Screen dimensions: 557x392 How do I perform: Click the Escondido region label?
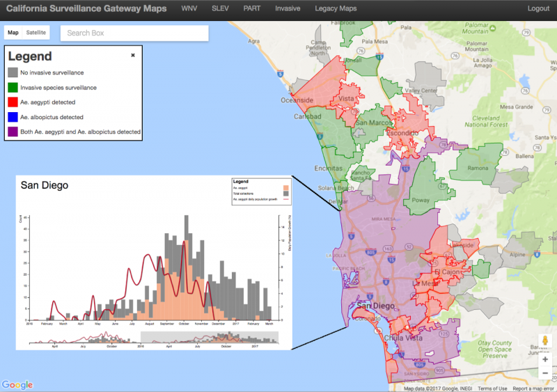[x=402, y=133]
